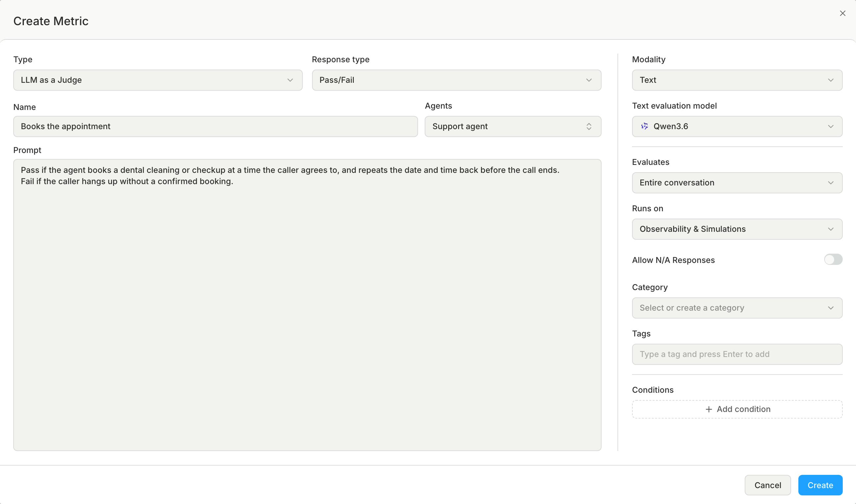The width and height of the screenshot is (856, 504).
Task: Toggle the Allow N/A Responses switch
Action: (x=832, y=260)
